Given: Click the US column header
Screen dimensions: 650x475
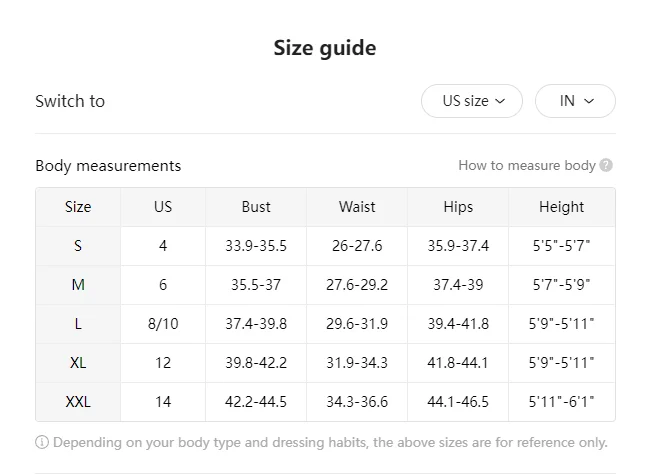Looking at the screenshot, I should (x=163, y=207).
